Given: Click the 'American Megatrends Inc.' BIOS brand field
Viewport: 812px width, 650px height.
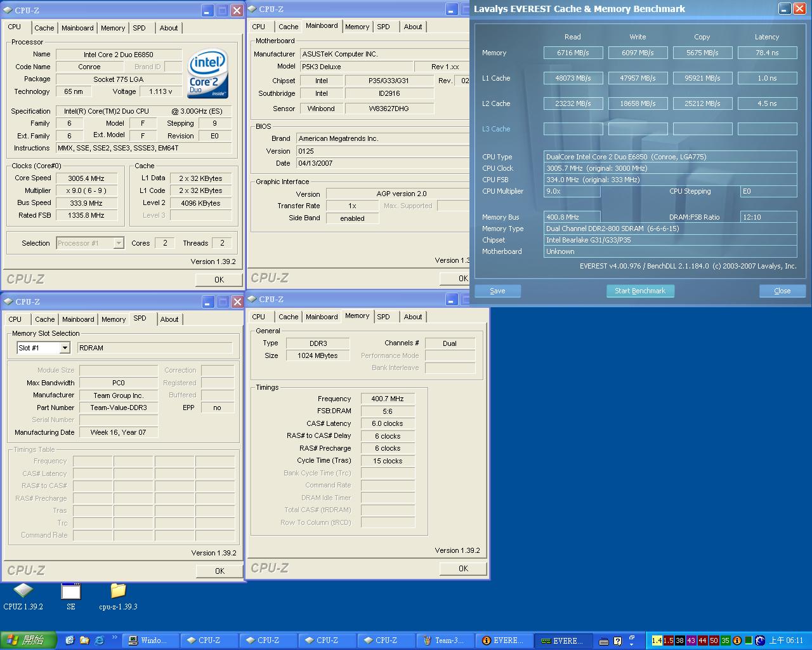Looking at the screenshot, I should (x=383, y=138).
